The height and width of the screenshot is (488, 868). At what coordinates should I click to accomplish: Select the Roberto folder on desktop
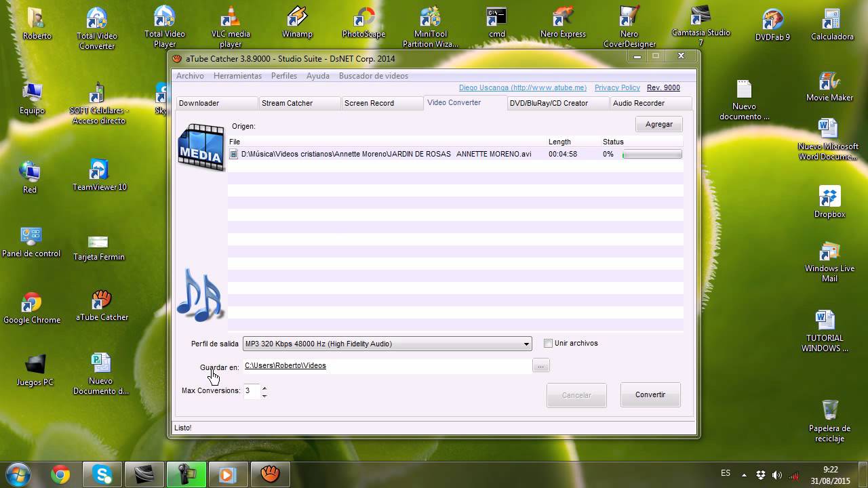(37, 24)
